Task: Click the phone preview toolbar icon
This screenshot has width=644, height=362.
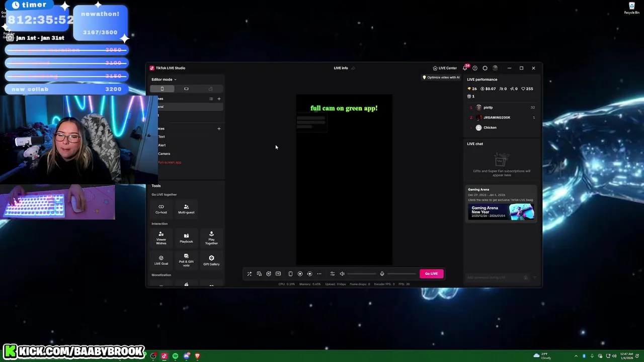Action: point(290,274)
